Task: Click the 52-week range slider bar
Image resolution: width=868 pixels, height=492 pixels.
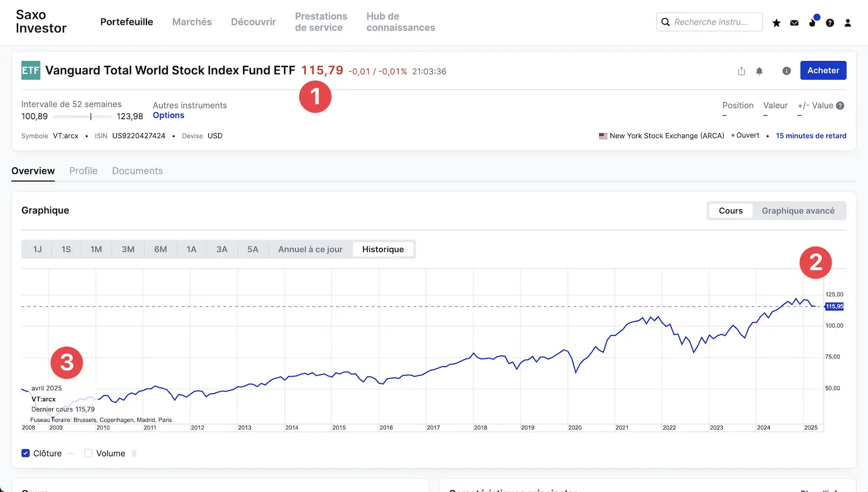Action: coord(82,117)
